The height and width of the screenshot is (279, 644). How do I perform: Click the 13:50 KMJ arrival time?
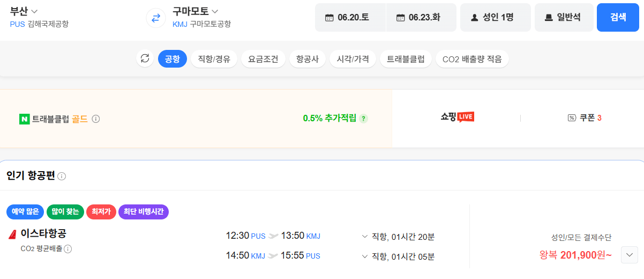[x=301, y=236]
